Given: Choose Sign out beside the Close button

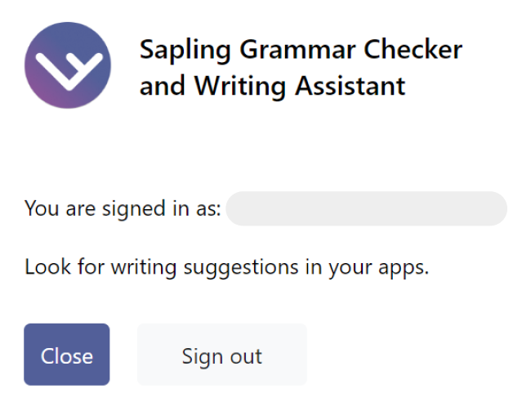Looking at the screenshot, I should pyautogui.click(x=221, y=355).
